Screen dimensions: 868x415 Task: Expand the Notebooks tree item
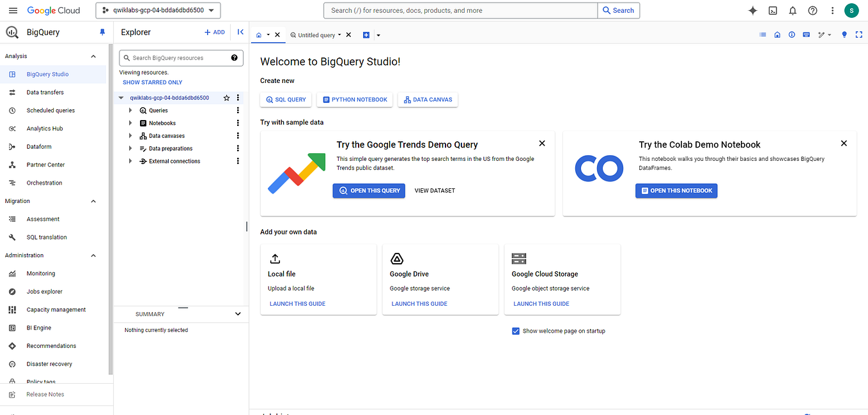(x=130, y=123)
